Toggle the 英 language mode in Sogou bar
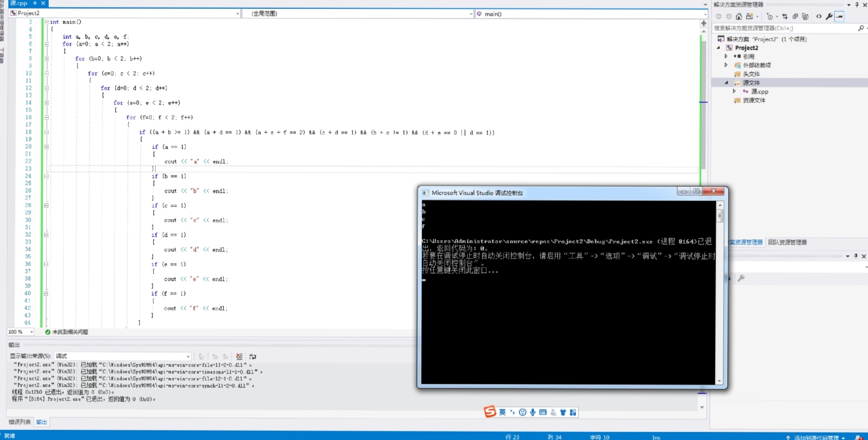This screenshot has height=440, width=868. pos(502,412)
